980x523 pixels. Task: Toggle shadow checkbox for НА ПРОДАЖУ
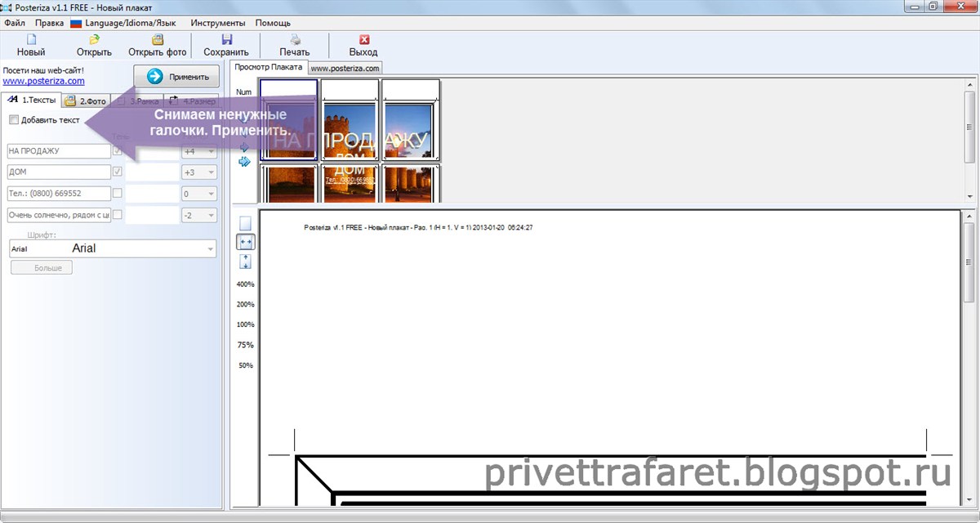click(118, 150)
